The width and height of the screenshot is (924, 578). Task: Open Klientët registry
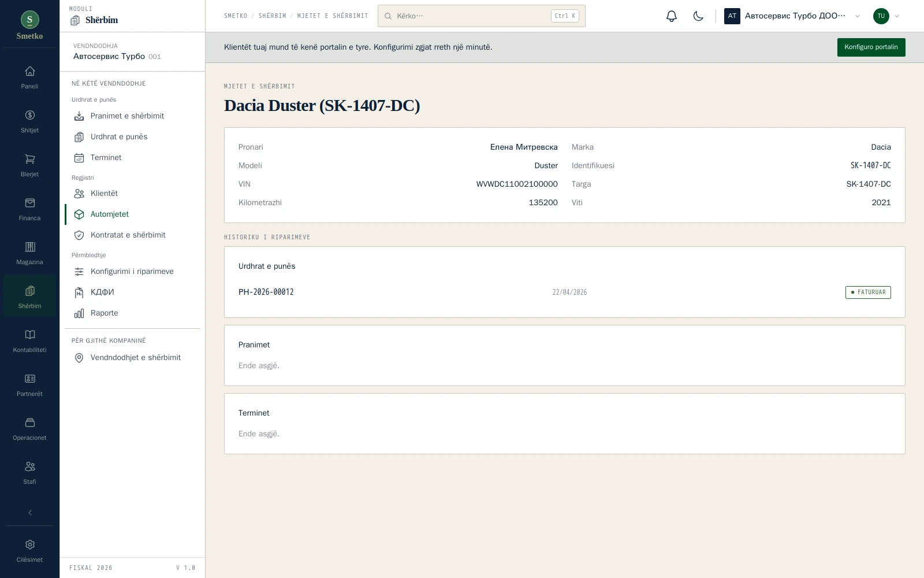132,194
